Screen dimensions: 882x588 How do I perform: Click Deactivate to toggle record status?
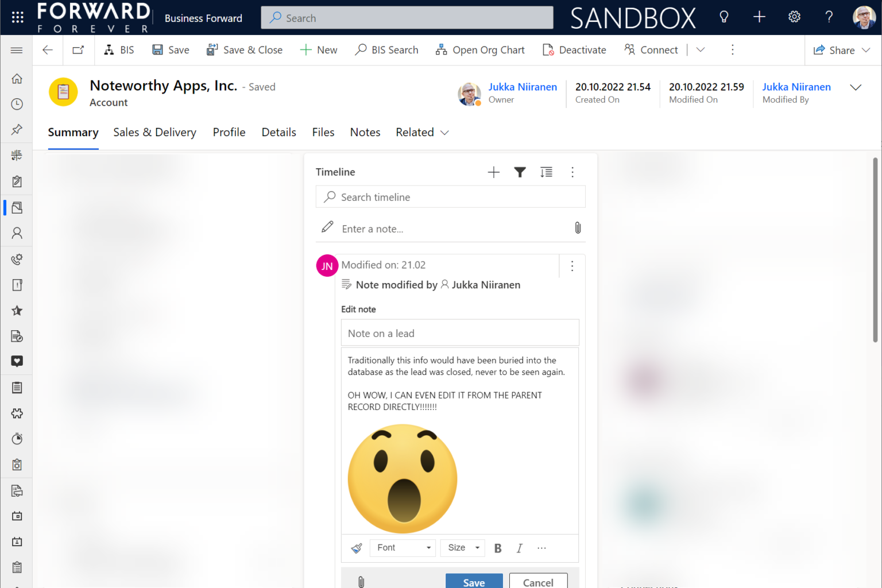(574, 50)
